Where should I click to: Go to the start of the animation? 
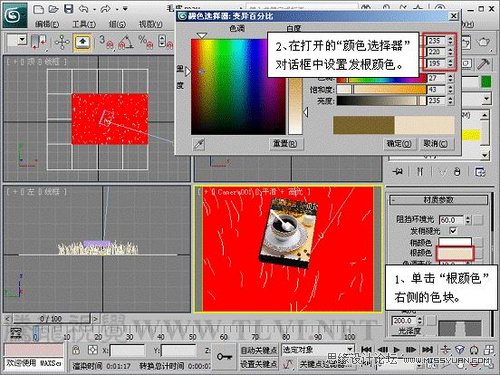tap(366, 350)
